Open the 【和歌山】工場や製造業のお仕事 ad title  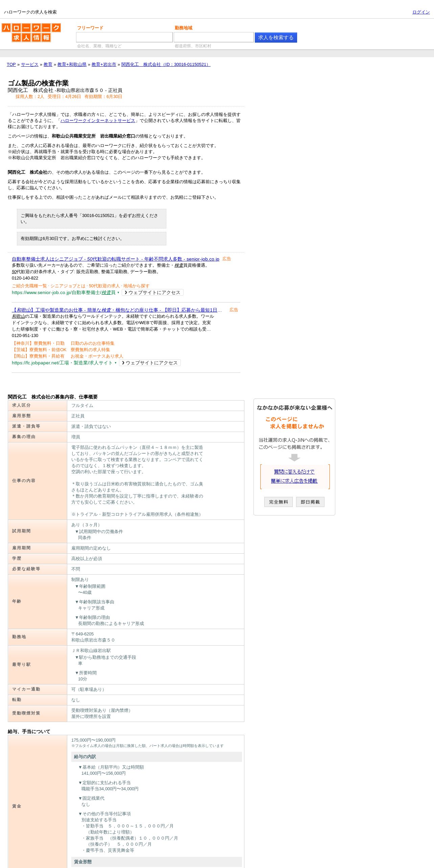click(x=117, y=310)
